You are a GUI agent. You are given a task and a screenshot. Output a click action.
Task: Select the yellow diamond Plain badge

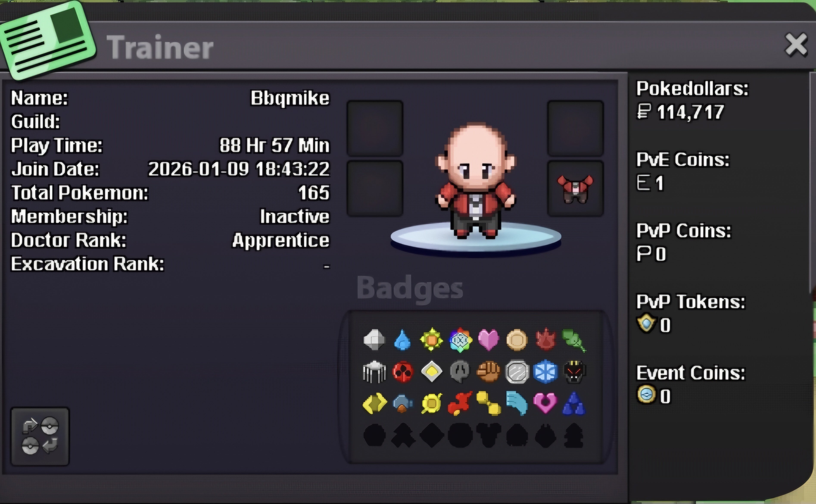point(432,371)
